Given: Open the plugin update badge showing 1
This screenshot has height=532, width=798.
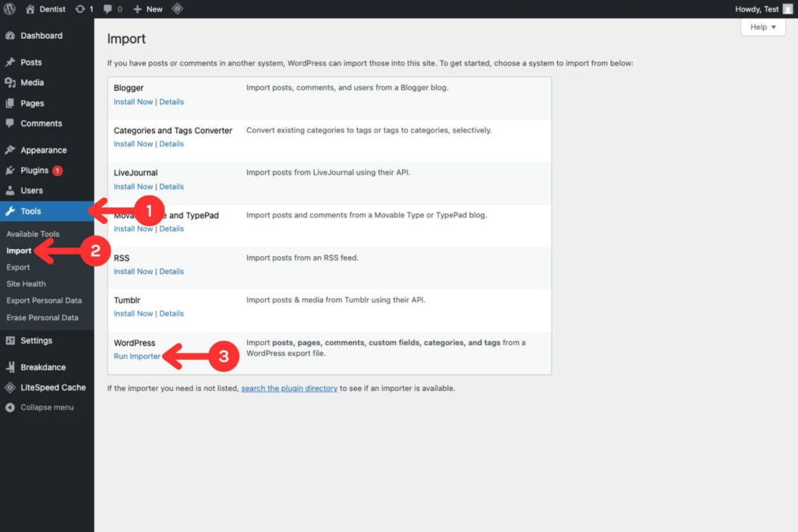Looking at the screenshot, I should point(58,171).
